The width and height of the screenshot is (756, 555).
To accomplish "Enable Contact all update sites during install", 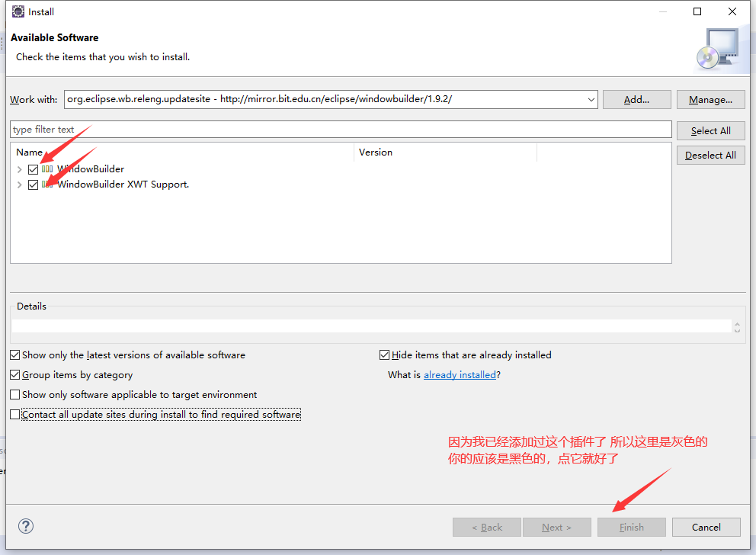I will [15, 414].
